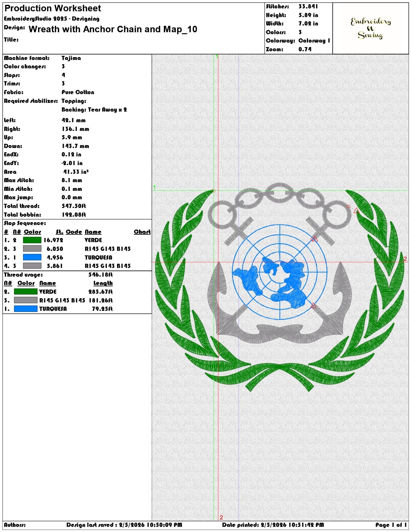Click the gray anchor base ribbon

(279, 334)
